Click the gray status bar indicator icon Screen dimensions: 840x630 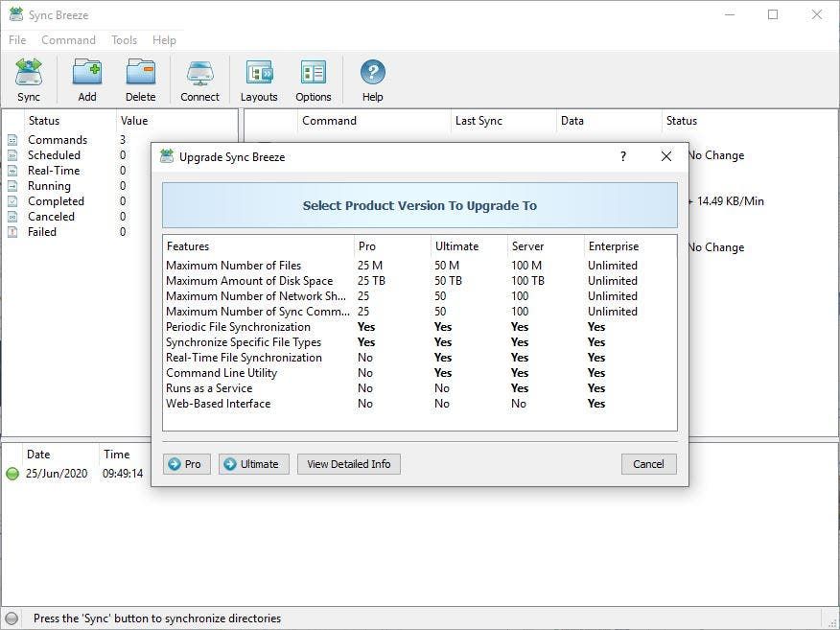[12, 618]
